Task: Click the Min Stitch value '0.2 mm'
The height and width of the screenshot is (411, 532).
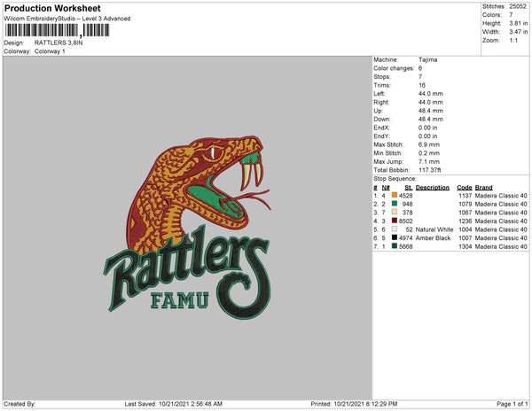Action: (429, 153)
